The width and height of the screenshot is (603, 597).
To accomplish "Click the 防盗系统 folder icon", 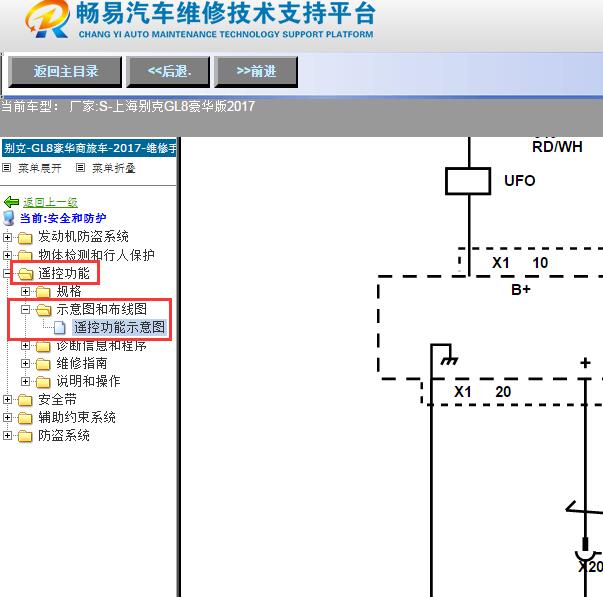I will pyautogui.click(x=25, y=436).
